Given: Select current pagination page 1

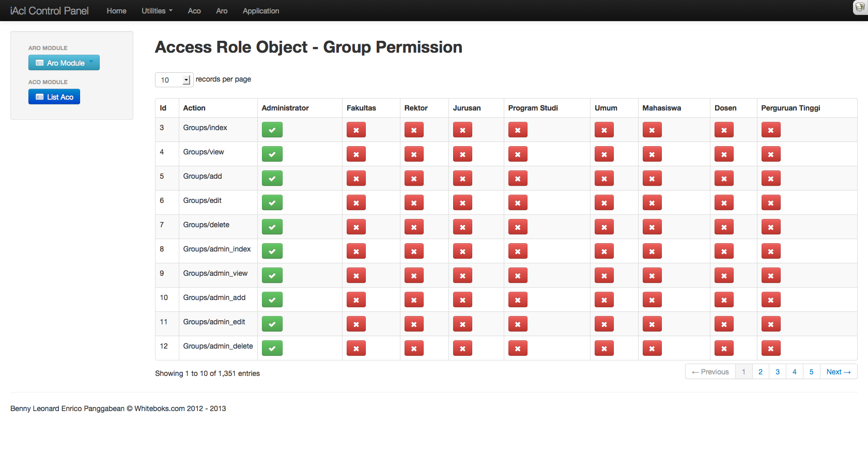Looking at the screenshot, I should 743,372.
